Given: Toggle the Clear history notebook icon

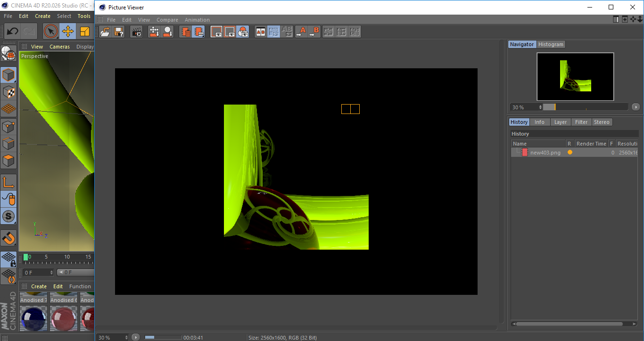Looking at the screenshot, I should point(199,32).
